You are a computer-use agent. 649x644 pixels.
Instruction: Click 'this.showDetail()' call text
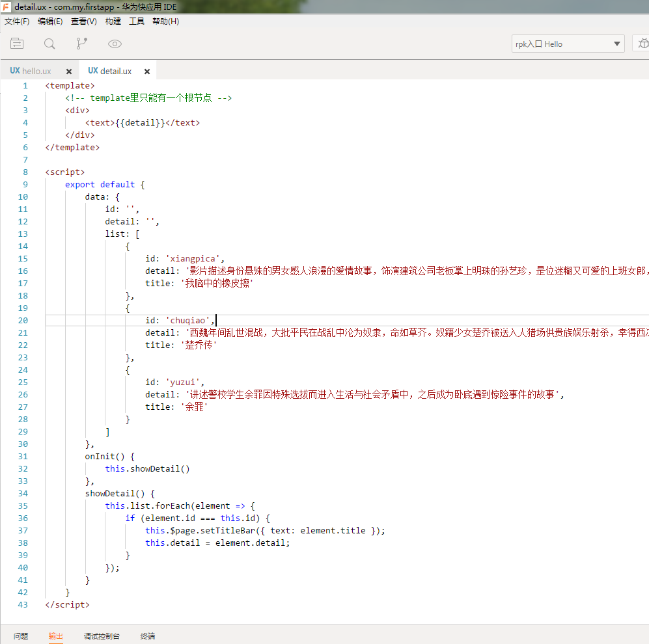point(147,468)
